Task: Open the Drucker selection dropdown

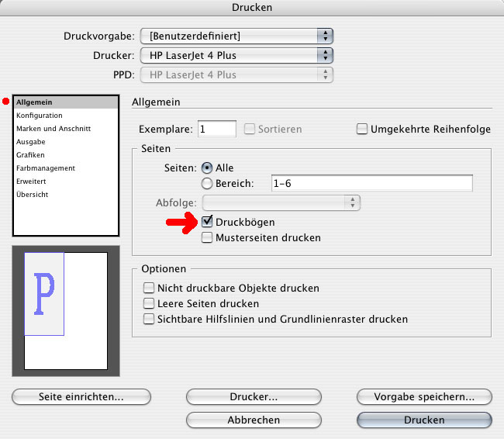Action: 236,55
